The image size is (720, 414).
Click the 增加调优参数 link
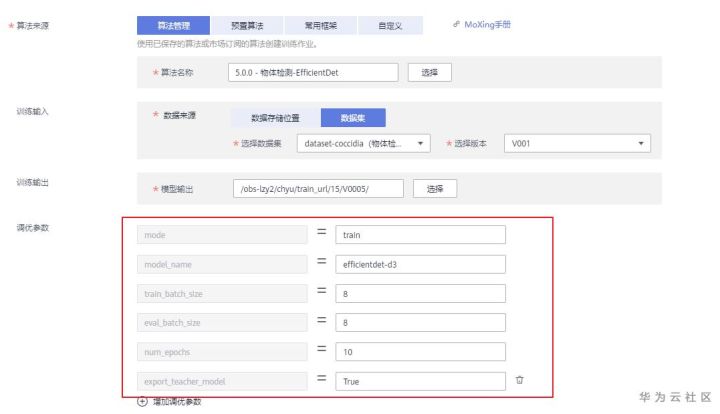[177, 402]
